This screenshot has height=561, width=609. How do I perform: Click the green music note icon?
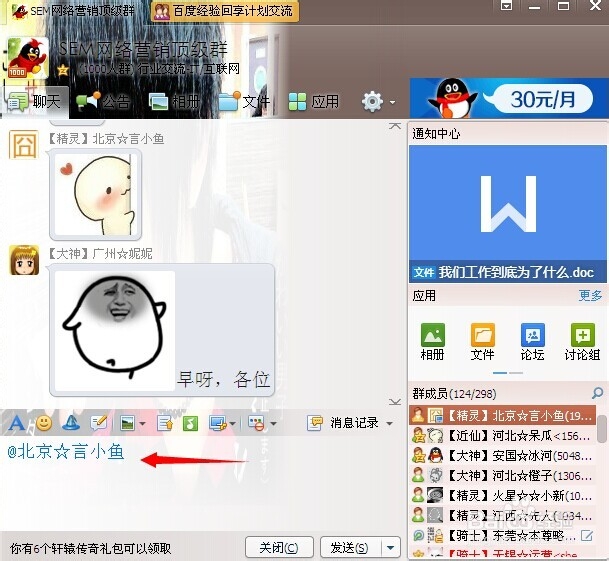[190, 423]
